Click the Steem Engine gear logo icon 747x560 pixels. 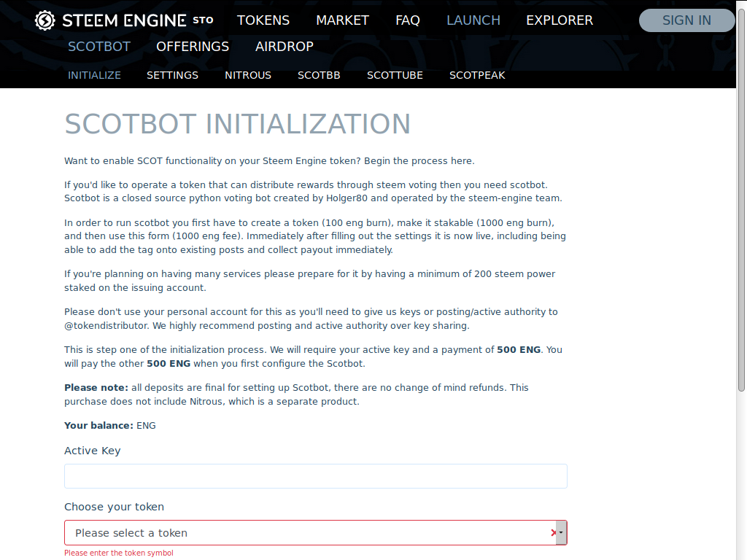44,20
